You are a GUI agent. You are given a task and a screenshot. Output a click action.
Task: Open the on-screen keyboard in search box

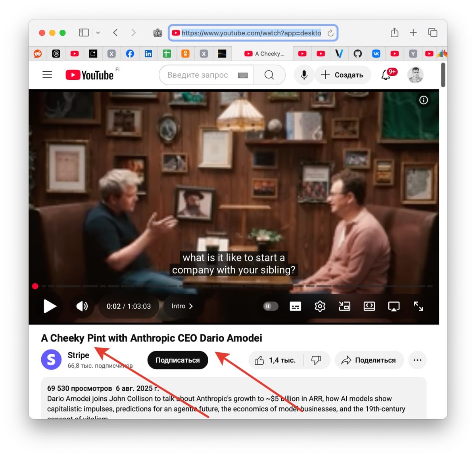point(243,75)
